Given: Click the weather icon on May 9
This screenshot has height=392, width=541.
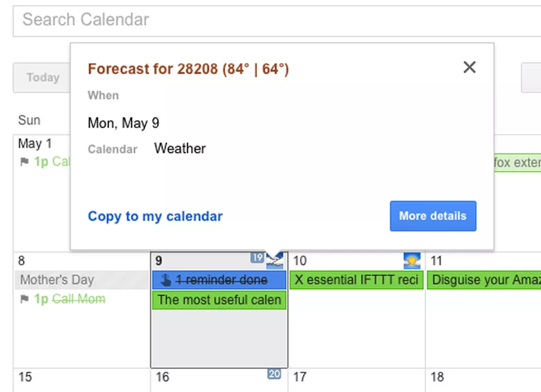Looking at the screenshot, I should coord(275,260).
